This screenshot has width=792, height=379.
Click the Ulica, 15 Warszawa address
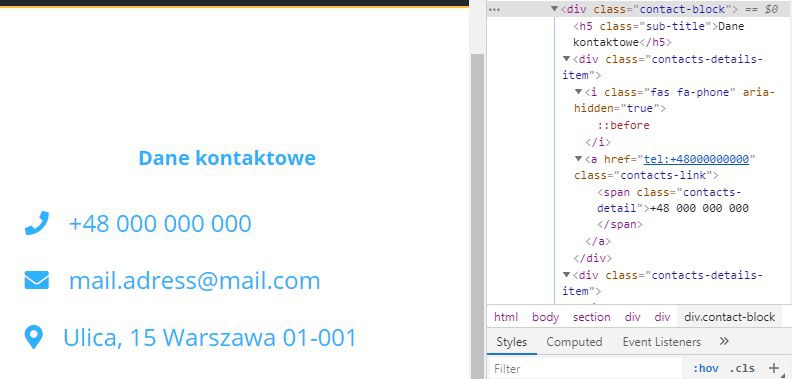point(210,338)
